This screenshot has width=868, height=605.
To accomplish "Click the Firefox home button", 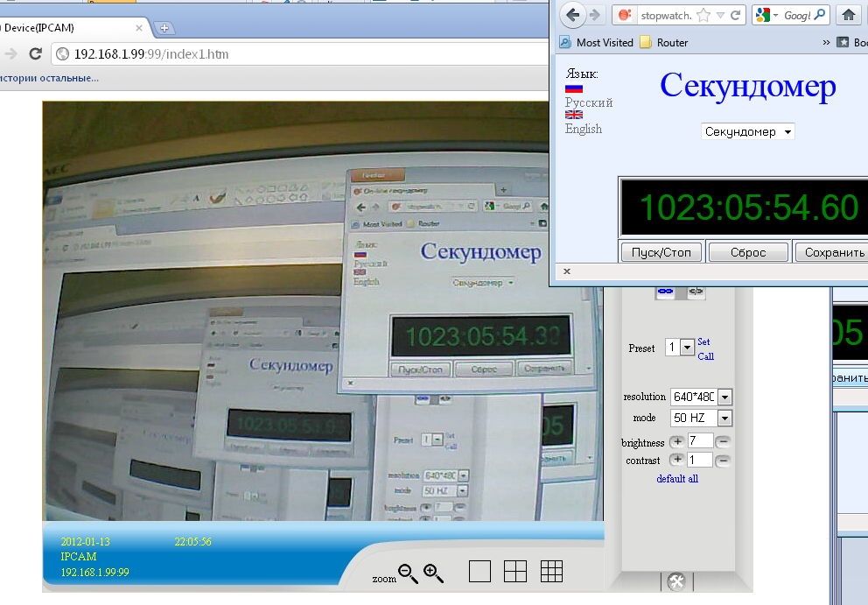I will 848,15.
